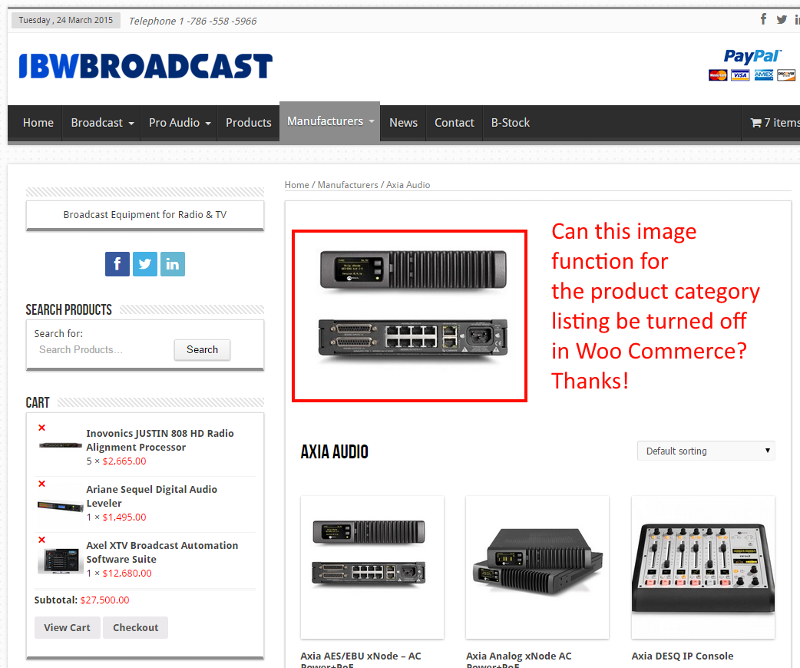
Task: Click the Ariane Sequel cart thumbnail
Action: tap(60, 506)
